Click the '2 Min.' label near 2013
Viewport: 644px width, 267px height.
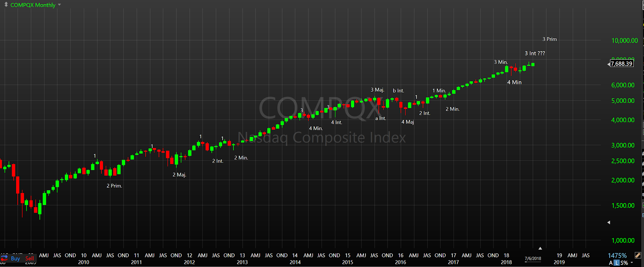(241, 158)
